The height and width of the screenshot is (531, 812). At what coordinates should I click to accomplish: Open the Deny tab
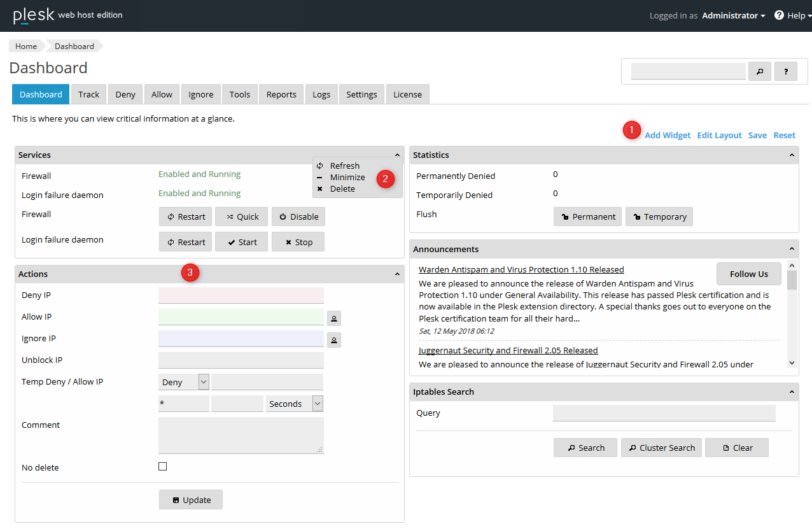coord(125,94)
